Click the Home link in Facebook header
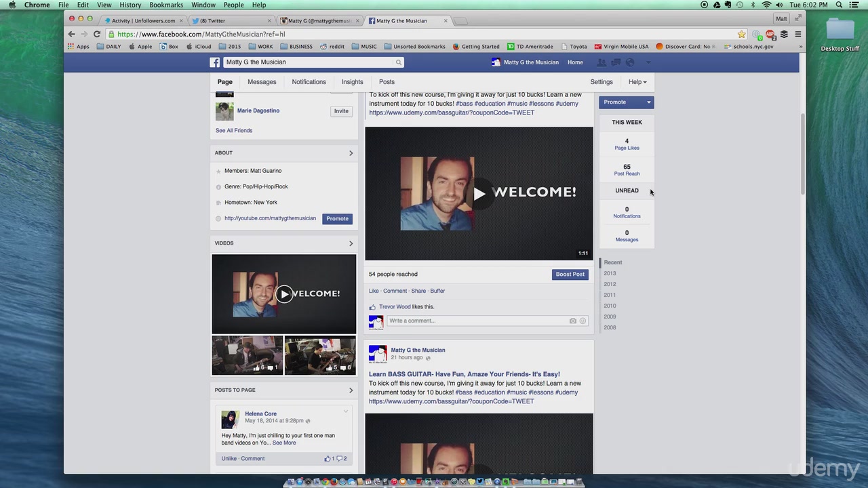Viewport: 868px width, 488px height. [x=575, y=62]
